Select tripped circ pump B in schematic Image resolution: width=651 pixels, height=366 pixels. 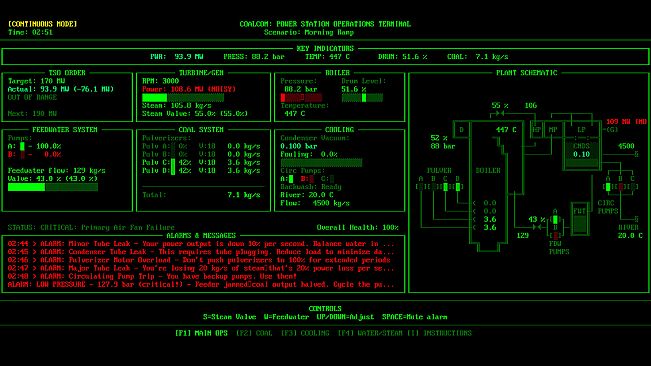[x=620, y=187]
